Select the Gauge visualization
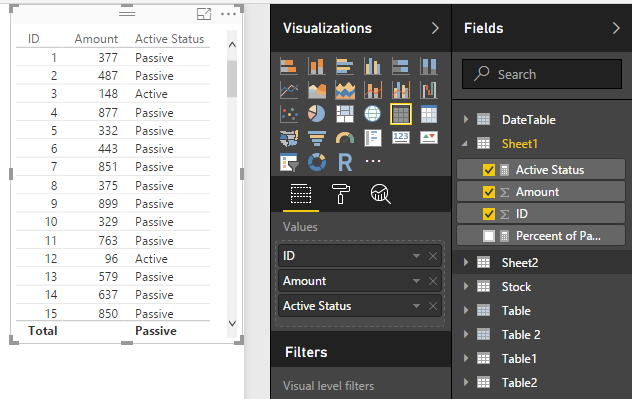 (x=345, y=138)
